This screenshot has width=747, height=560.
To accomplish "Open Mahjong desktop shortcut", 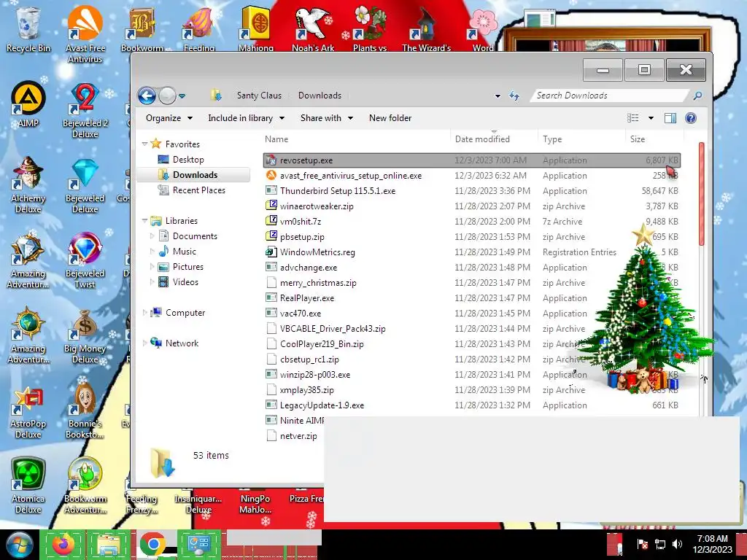I will click(256, 29).
